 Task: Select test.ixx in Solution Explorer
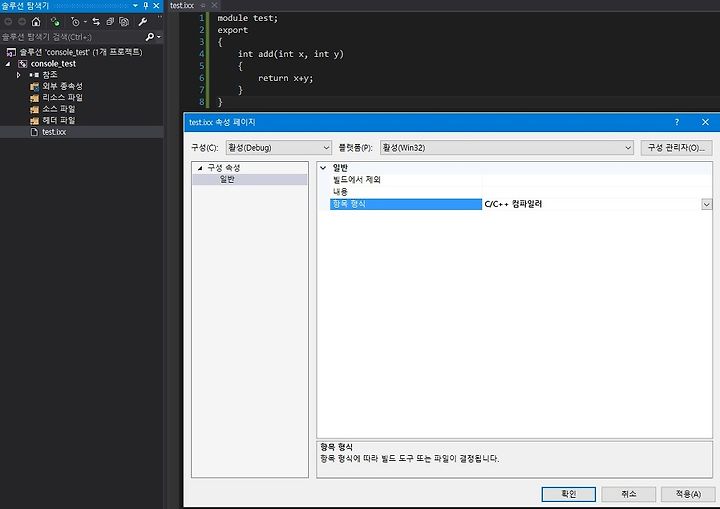(x=54, y=132)
